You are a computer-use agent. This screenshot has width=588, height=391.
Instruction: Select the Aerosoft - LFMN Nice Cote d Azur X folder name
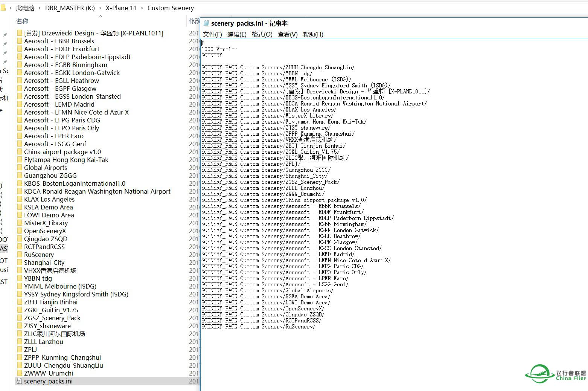point(76,112)
